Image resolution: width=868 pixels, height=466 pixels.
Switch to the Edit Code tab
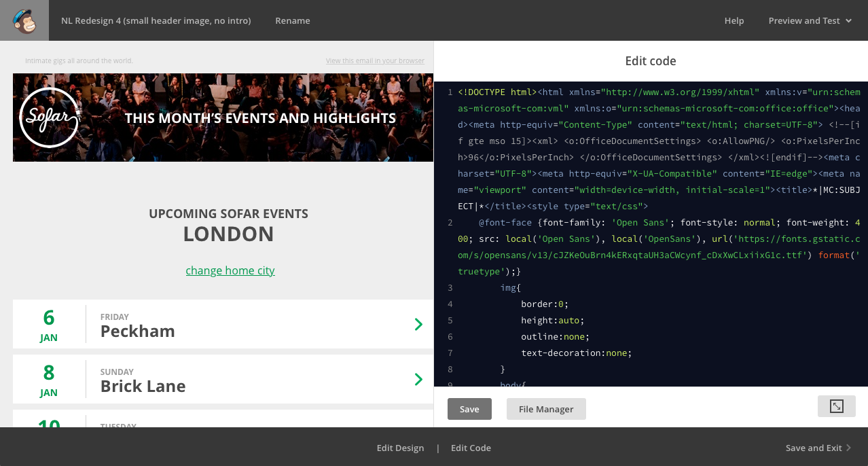pos(471,448)
